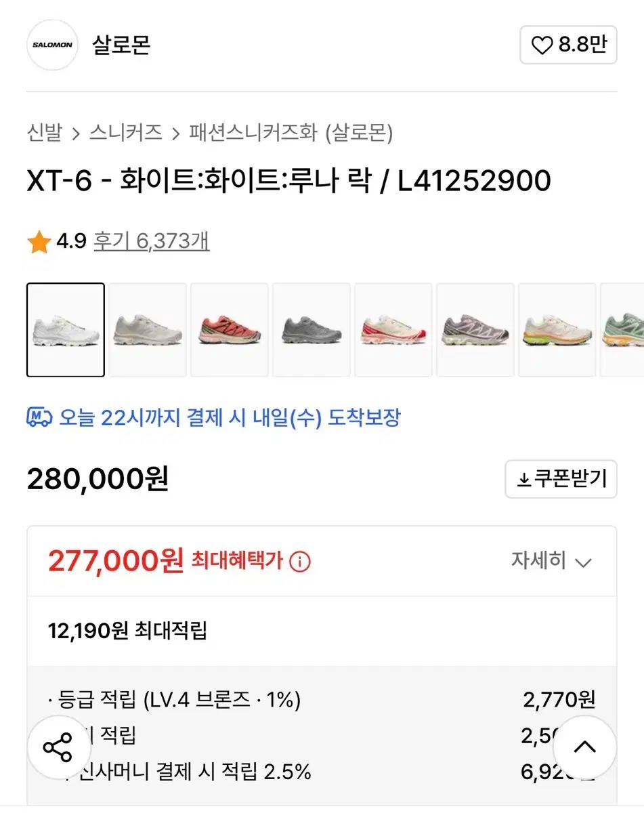Open the 신발 breadcrumb category

tap(44, 132)
